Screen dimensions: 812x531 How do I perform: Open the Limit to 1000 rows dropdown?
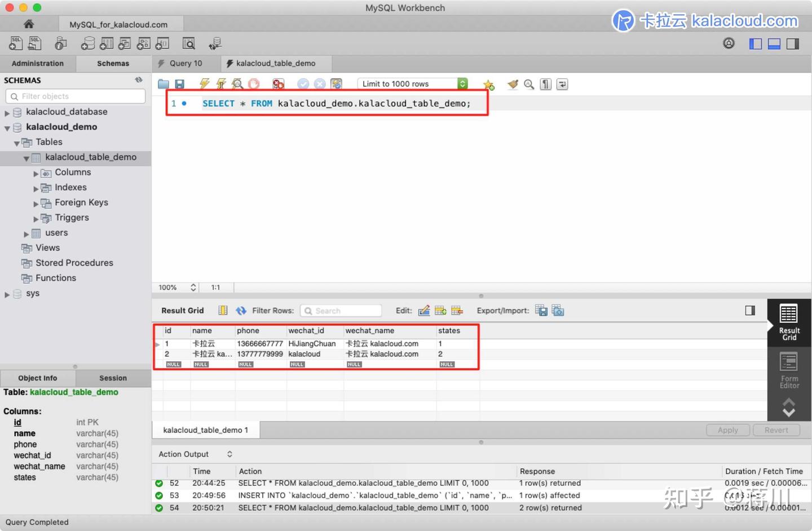(462, 83)
